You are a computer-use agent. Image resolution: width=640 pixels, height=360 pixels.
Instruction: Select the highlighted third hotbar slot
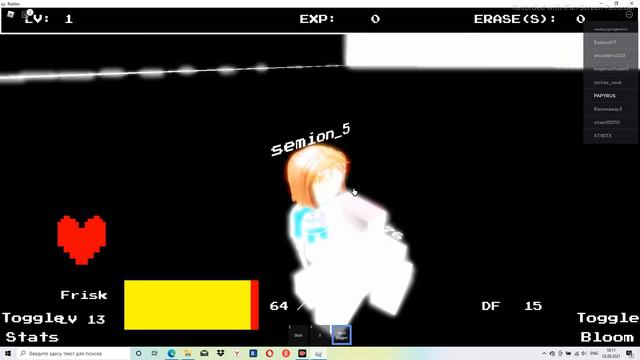[341, 335]
